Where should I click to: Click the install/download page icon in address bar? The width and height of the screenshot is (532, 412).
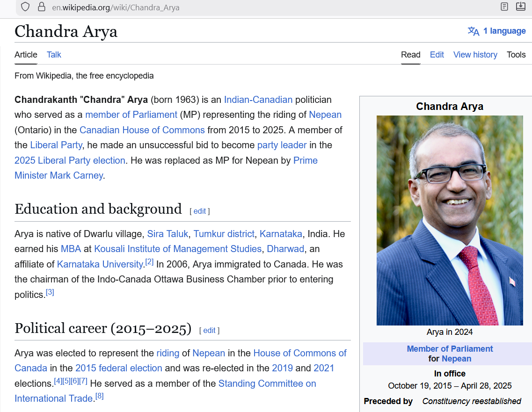[x=520, y=7]
